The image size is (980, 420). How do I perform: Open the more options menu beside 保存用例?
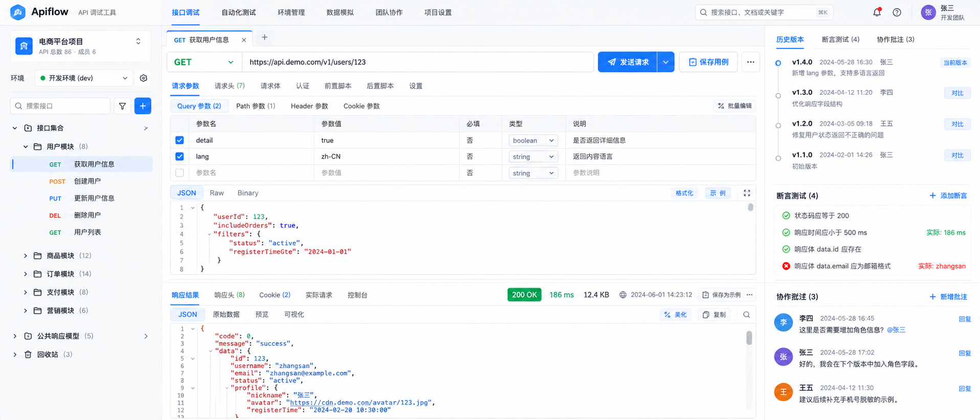pyautogui.click(x=750, y=62)
